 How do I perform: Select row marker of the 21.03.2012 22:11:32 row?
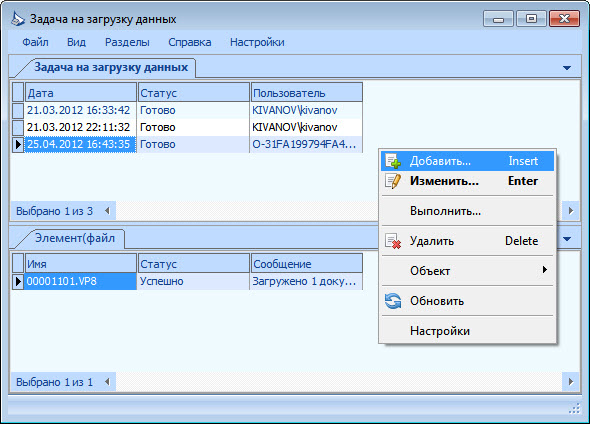coord(18,127)
